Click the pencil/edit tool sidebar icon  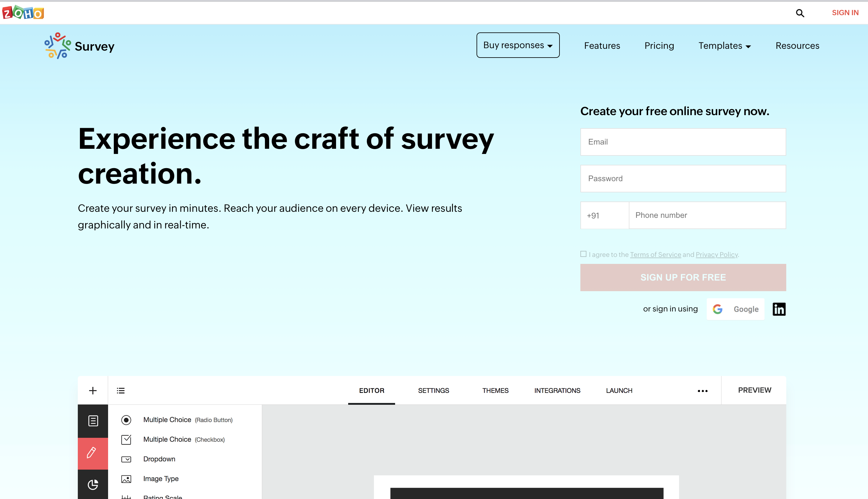(92, 452)
